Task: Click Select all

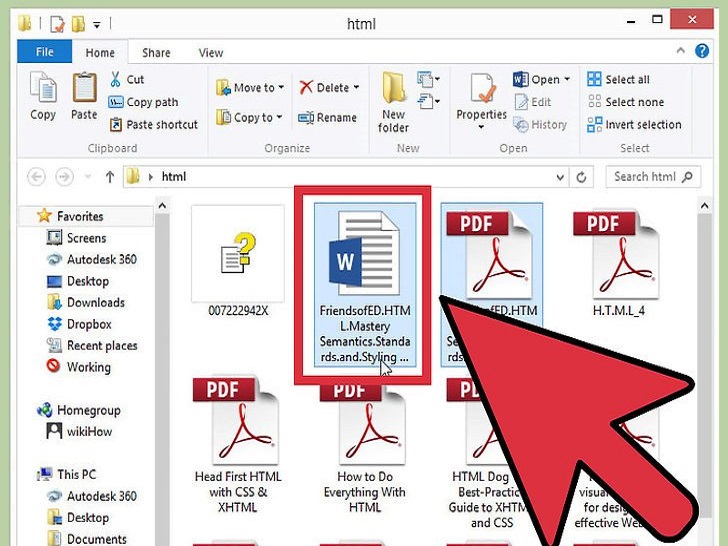Action: (618, 79)
